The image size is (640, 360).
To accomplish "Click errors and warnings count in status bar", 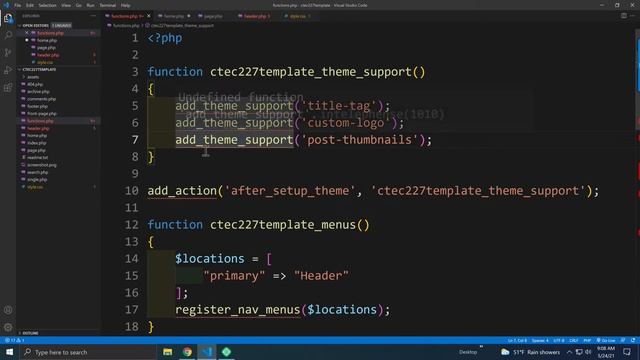I will point(15,340).
